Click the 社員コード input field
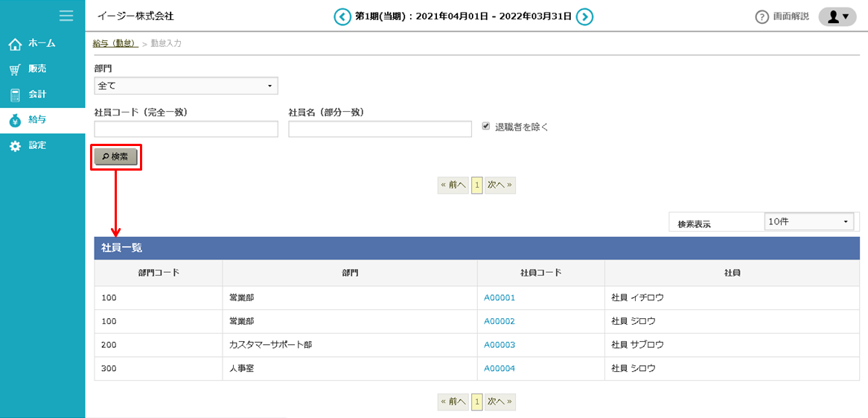The width and height of the screenshot is (868, 418). (186, 130)
